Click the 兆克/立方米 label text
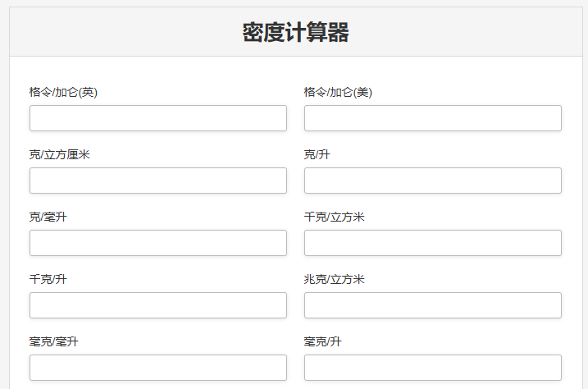This screenshot has height=389, width=588. (x=335, y=279)
